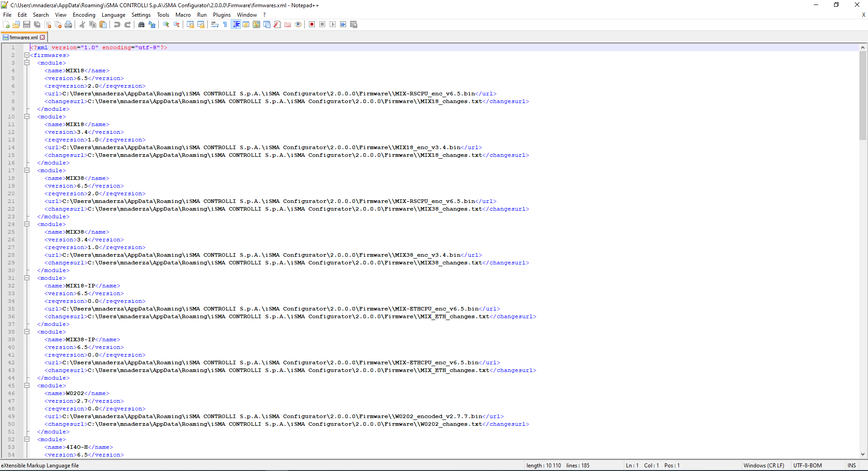Select the firmwares.xml tab
The image size is (868, 471).
(23, 37)
